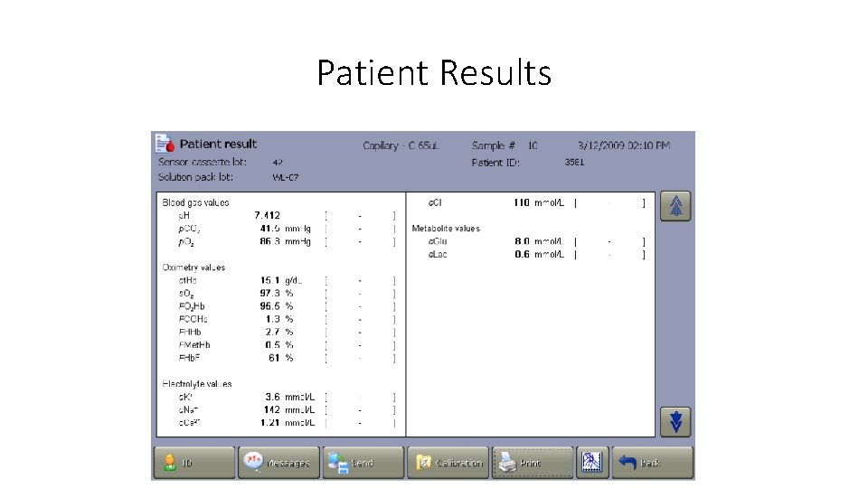Click the Capillary - C 65uL sample type
Image resolution: width=868 pixels, height=488 pixels.
[x=401, y=145]
